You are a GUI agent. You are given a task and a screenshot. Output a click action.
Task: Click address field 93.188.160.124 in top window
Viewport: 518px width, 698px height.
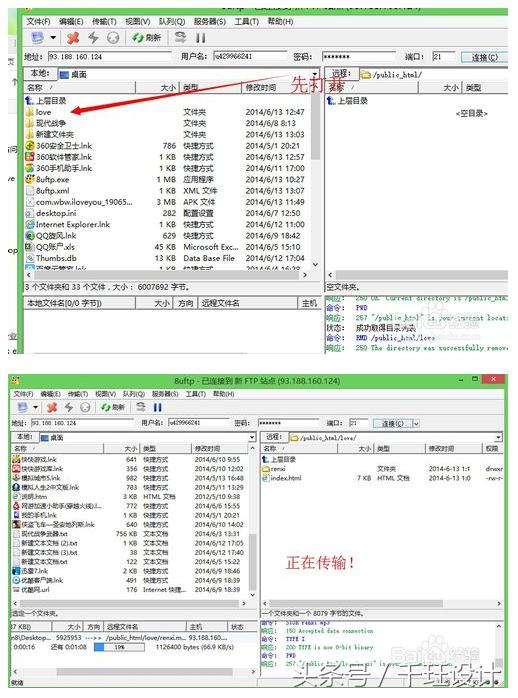point(109,57)
